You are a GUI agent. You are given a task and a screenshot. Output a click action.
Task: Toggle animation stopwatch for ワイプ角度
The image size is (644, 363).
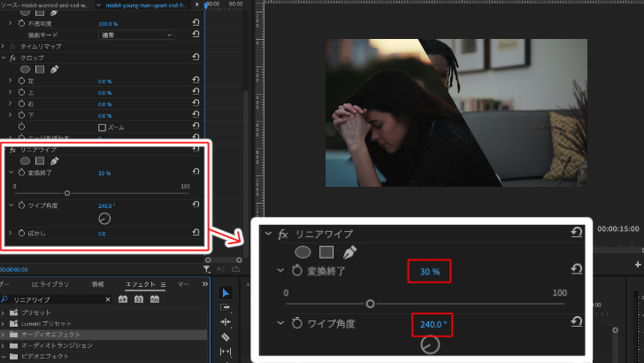[x=22, y=205]
